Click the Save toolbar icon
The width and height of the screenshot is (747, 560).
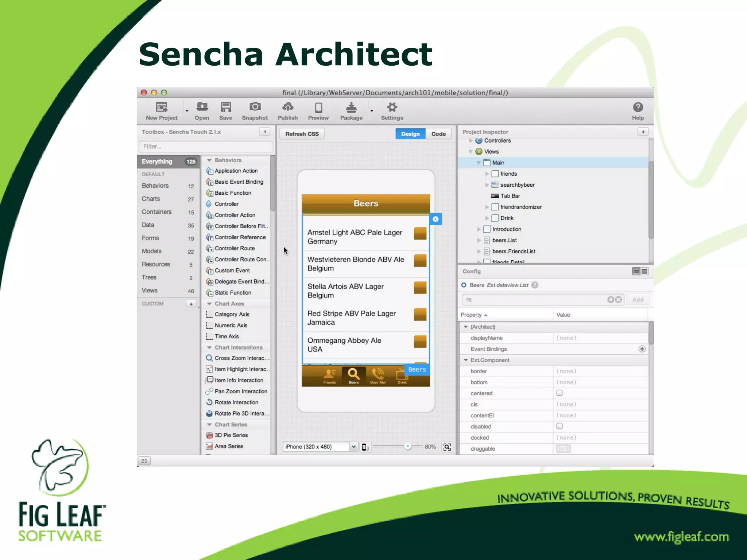pos(225,107)
